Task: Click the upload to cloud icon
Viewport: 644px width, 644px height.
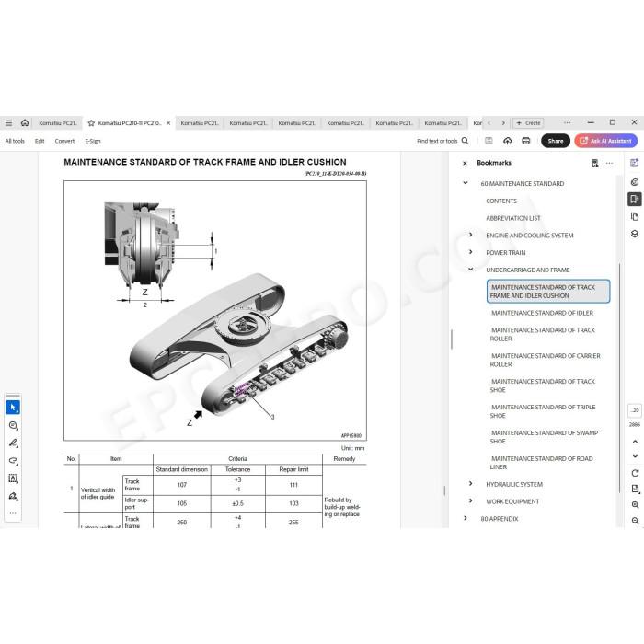Action: coord(507,141)
